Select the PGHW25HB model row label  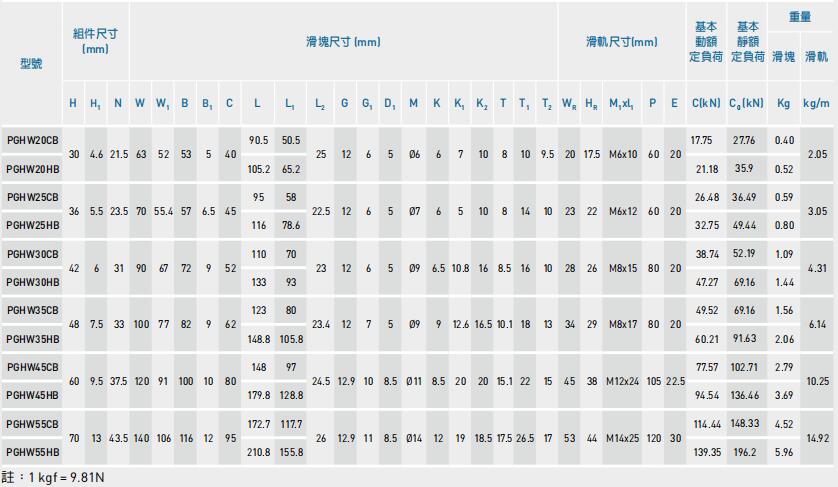click(x=32, y=225)
